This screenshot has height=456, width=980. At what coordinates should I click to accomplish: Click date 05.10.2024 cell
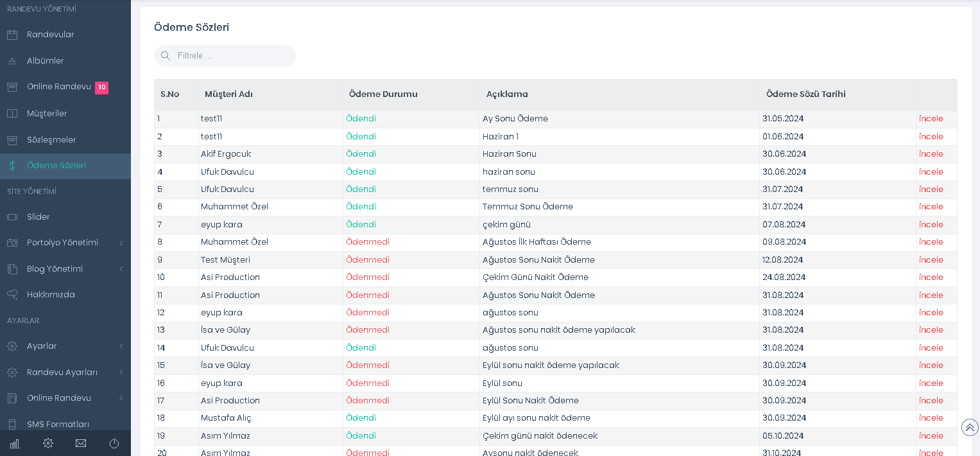[x=784, y=436]
